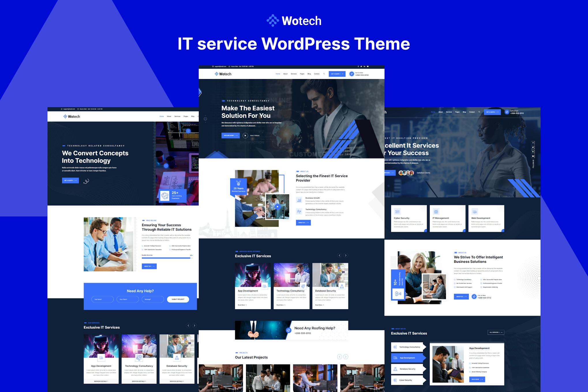
Task: Click the All Services button in right preview
Action: (496, 332)
